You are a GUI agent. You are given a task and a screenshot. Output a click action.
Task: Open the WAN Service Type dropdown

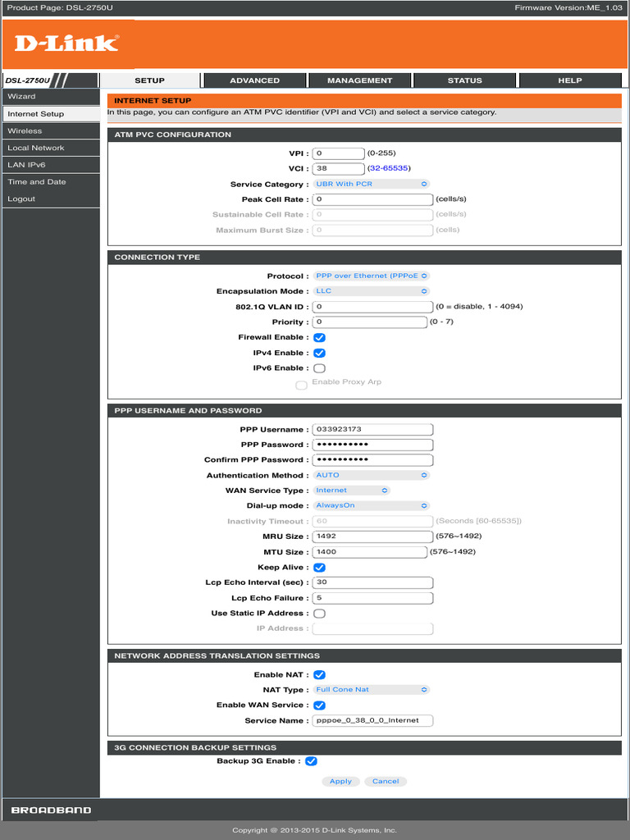(351, 491)
